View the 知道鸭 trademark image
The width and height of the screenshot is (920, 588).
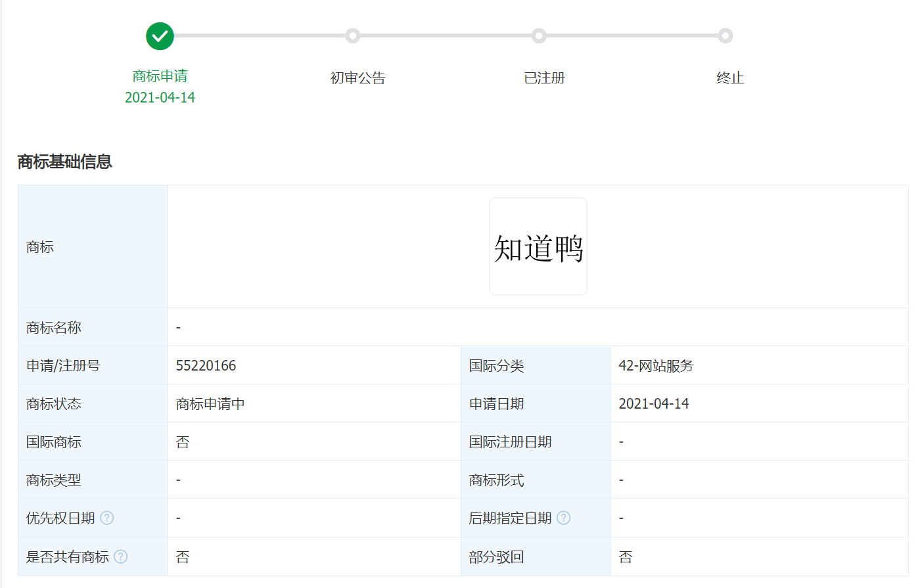pos(538,246)
